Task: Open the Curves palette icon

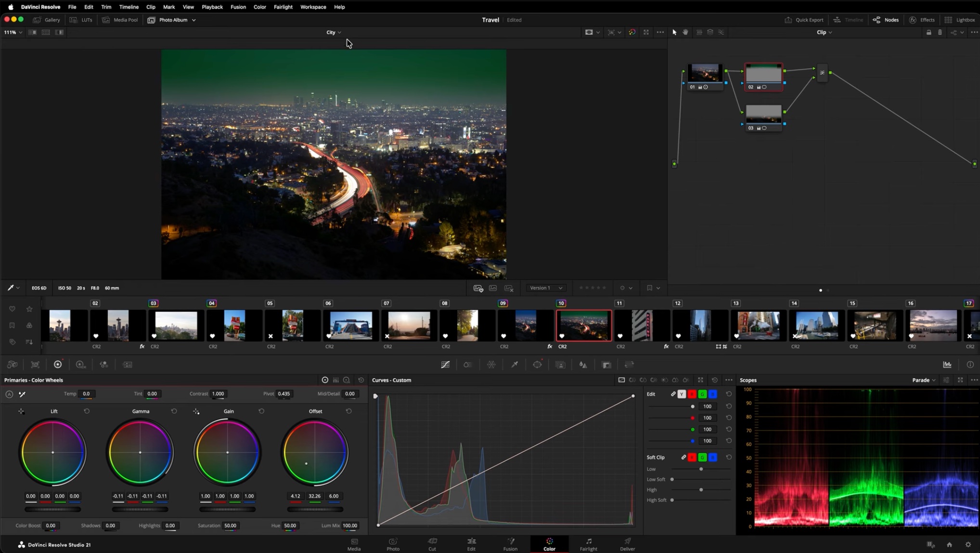Action: 445,365
